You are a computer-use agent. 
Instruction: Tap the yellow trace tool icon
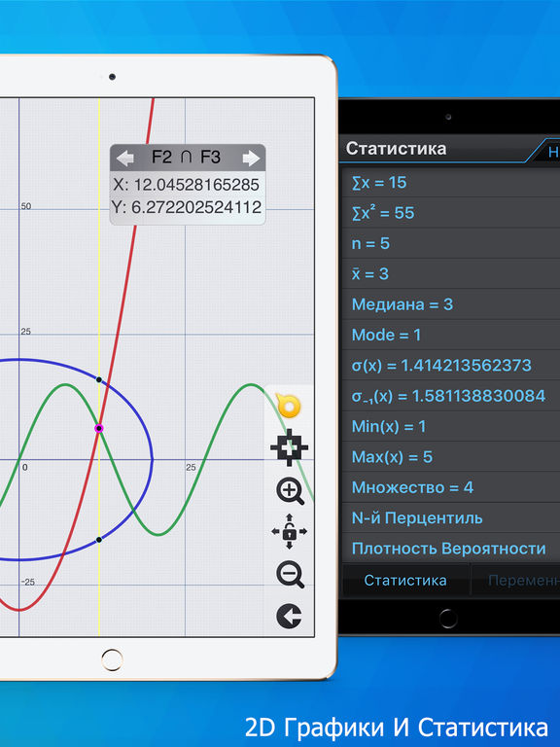[288, 407]
